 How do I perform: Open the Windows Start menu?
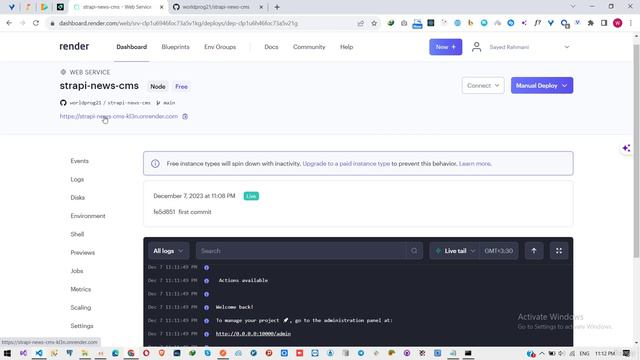(x=7, y=353)
